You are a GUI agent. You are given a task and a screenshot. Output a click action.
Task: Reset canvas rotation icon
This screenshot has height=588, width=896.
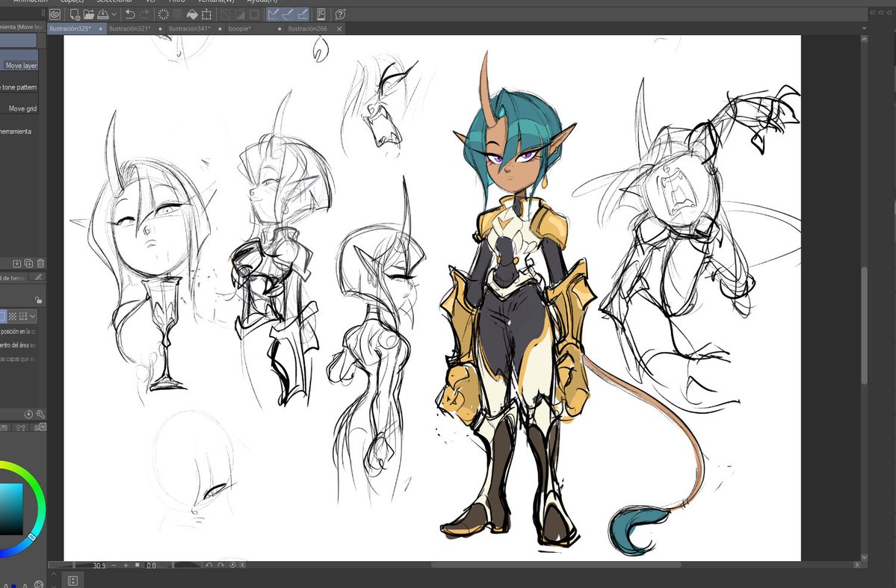click(x=232, y=565)
